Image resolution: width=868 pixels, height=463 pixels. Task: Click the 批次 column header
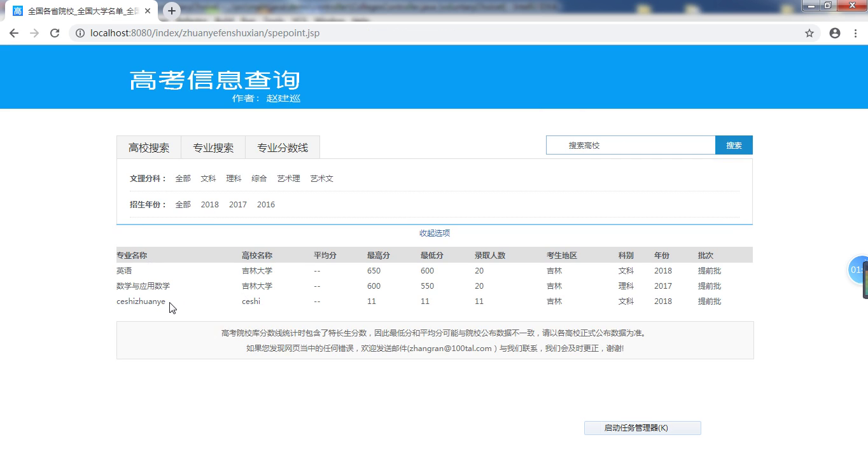[x=706, y=256]
